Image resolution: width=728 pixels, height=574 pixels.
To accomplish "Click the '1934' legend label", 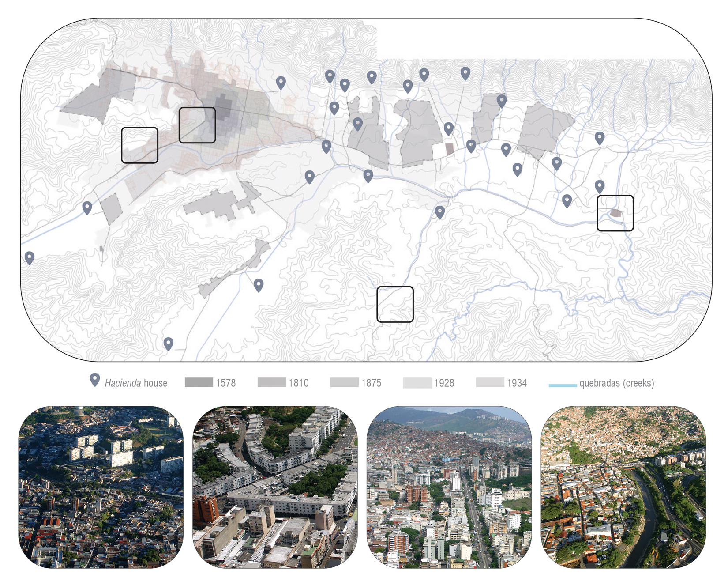I will [x=517, y=383].
